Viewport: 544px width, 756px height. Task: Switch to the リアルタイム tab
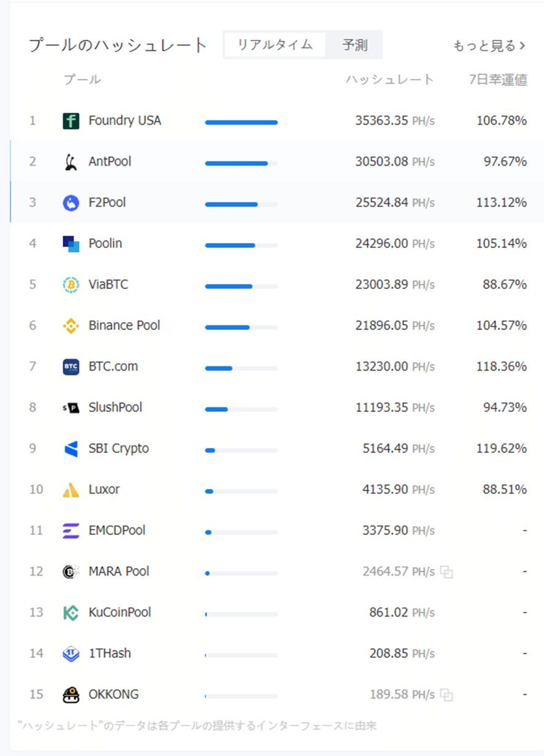tap(275, 45)
